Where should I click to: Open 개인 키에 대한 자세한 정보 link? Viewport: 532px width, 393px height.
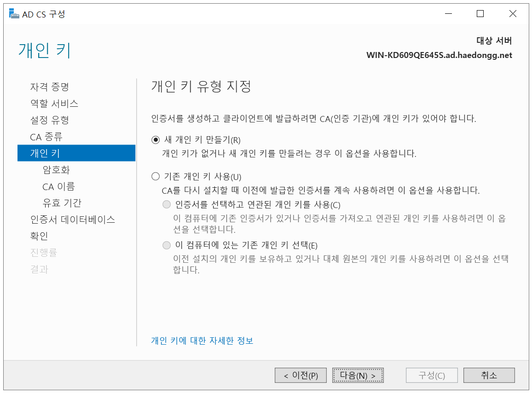(202, 341)
